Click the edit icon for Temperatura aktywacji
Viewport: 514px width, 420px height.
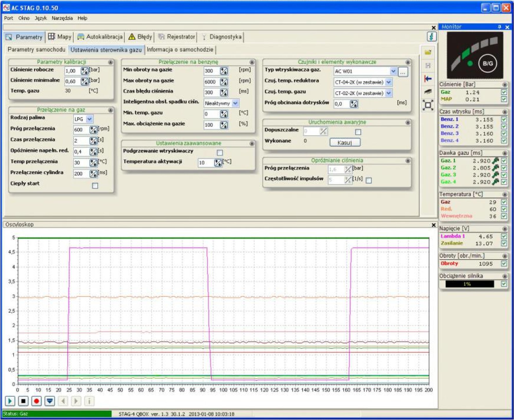218,163
